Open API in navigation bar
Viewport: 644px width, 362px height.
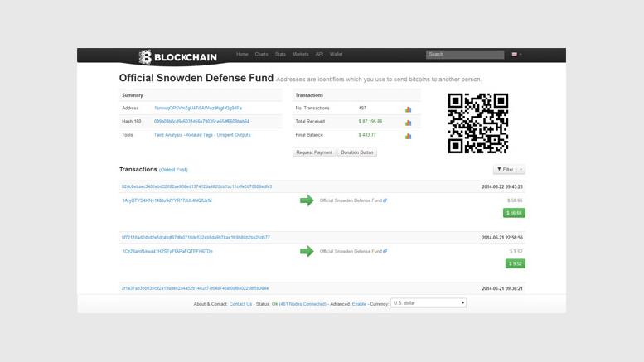coord(319,54)
